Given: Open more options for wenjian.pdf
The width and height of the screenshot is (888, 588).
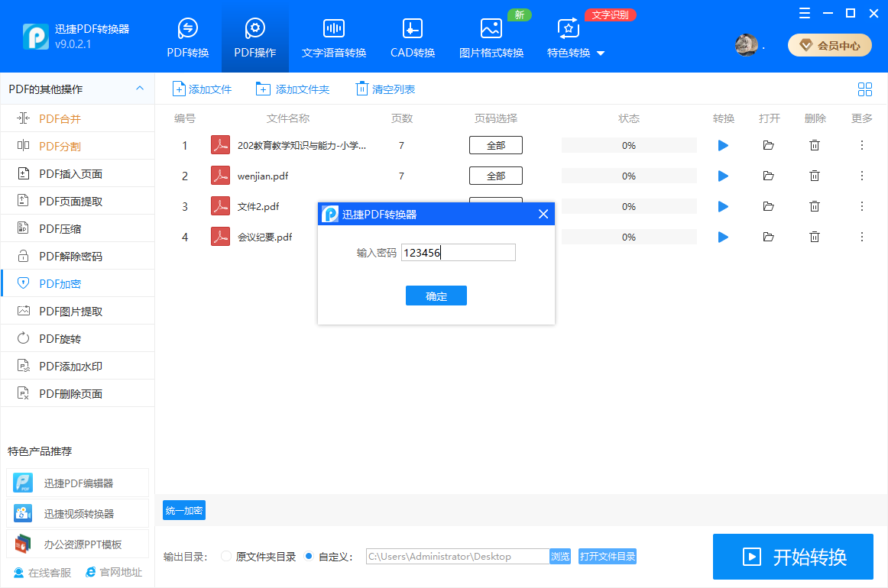Looking at the screenshot, I should (862, 176).
